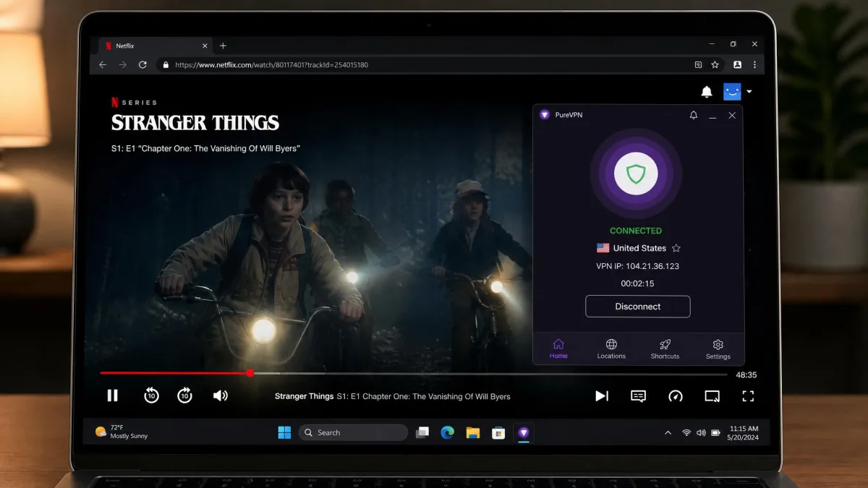The height and width of the screenshot is (488, 868).
Task: Switch to the PureVPN Locations tab
Action: 611,348
